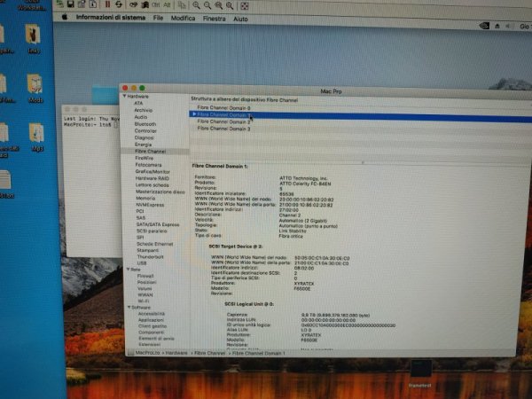Select SATA/SATA Express in the sidebar

[x=158, y=224]
